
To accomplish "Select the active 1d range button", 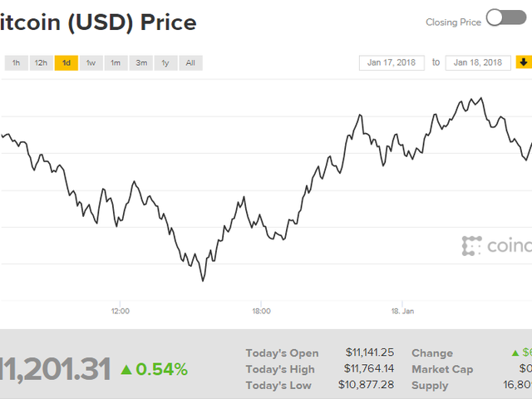I will click(x=66, y=63).
